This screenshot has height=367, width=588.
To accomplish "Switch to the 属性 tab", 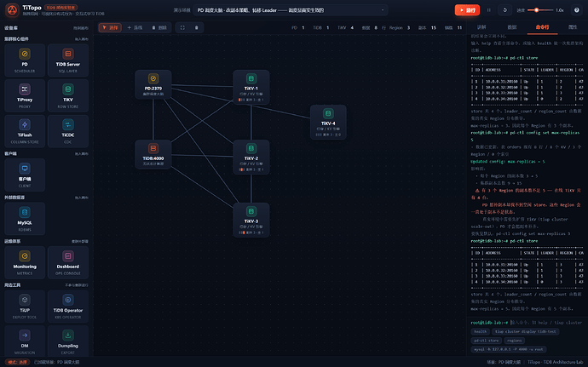I will [573, 27].
